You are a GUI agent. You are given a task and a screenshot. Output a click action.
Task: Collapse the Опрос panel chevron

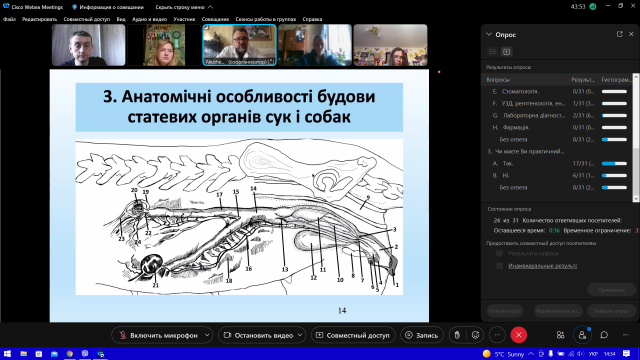coord(489,34)
